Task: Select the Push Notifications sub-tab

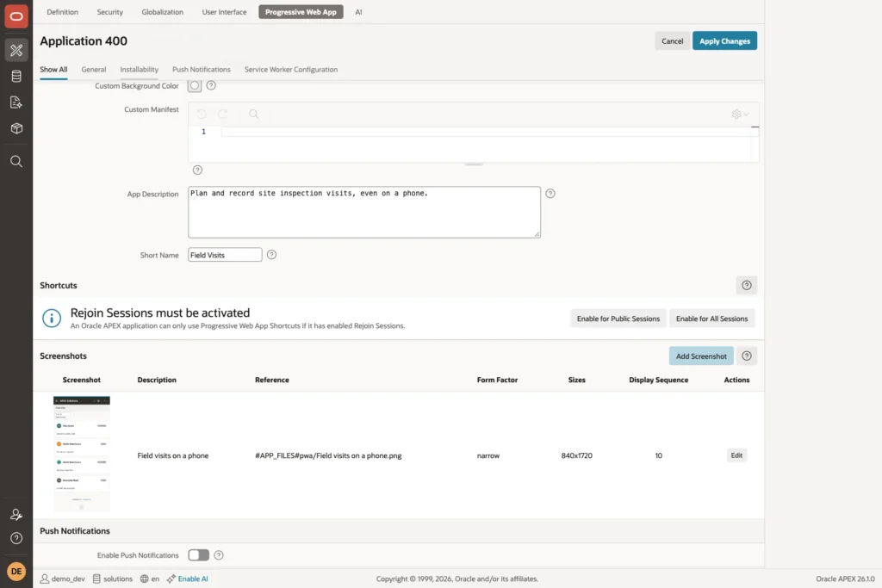Action: (x=202, y=70)
